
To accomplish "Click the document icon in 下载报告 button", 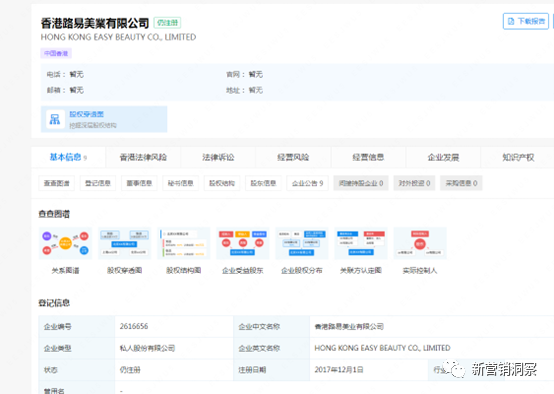I will click(511, 22).
